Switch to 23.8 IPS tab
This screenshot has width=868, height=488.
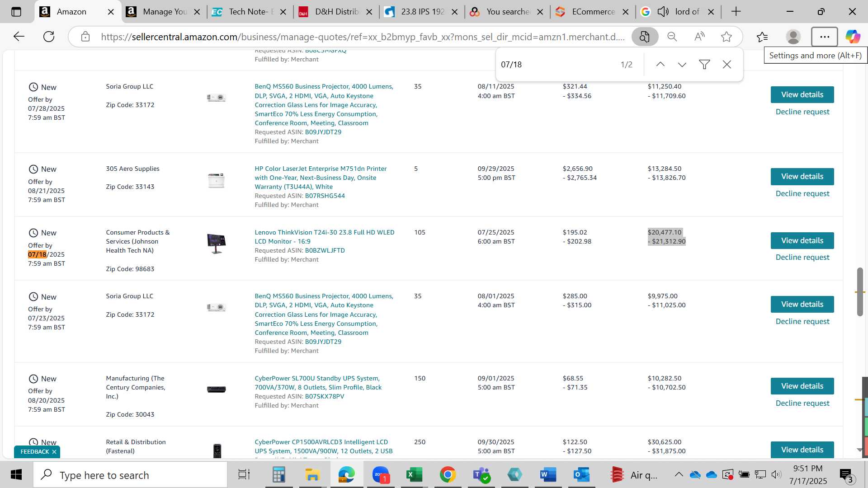point(422,12)
